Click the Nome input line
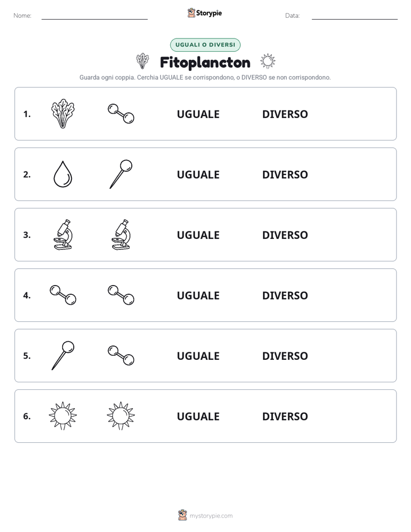This screenshot has height=532, width=411. pyautogui.click(x=94, y=16)
